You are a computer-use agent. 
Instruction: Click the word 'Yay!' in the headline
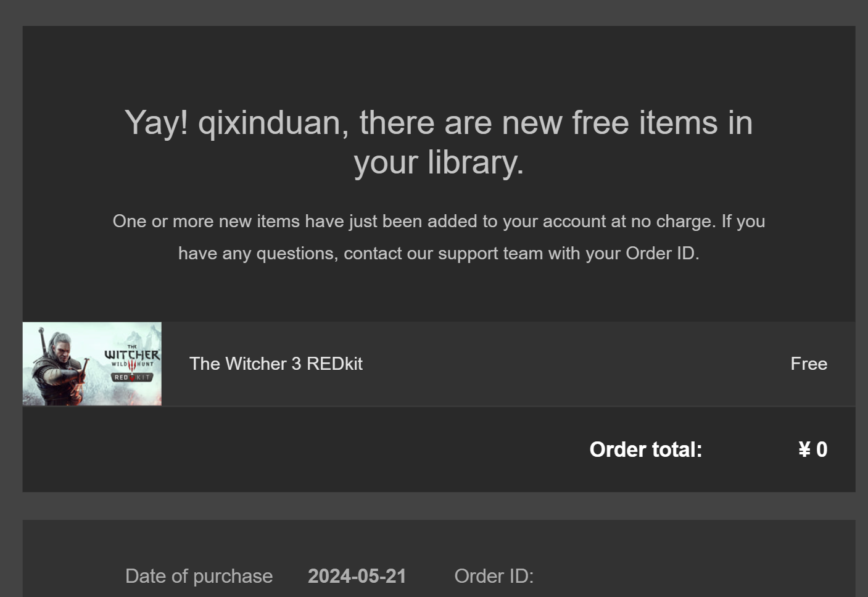pyautogui.click(x=156, y=122)
